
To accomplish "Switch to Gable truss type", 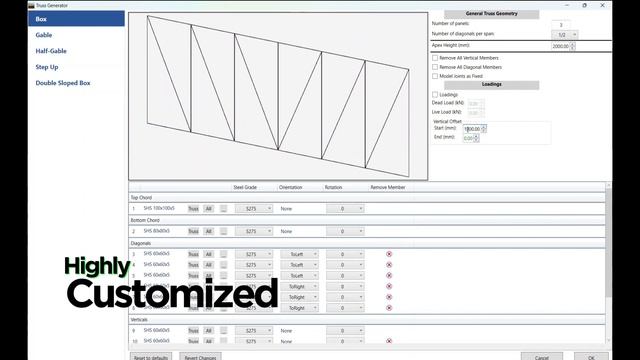I will (76, 35).
